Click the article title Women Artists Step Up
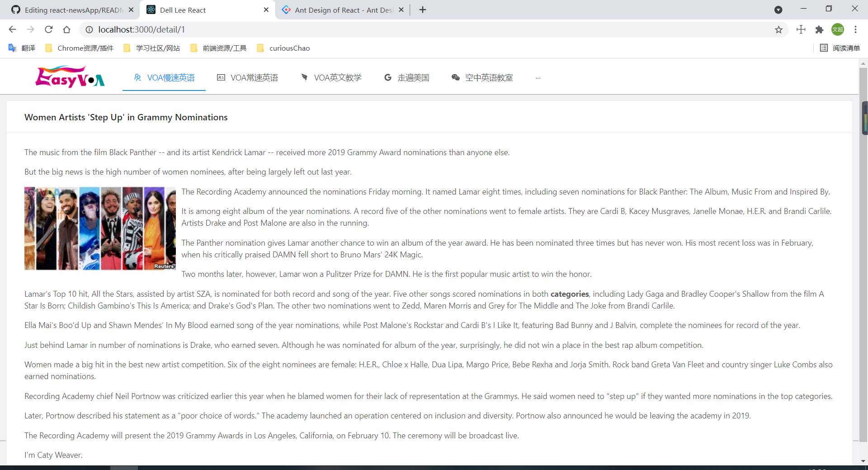The image size is (868, 470). pos(126,117)
